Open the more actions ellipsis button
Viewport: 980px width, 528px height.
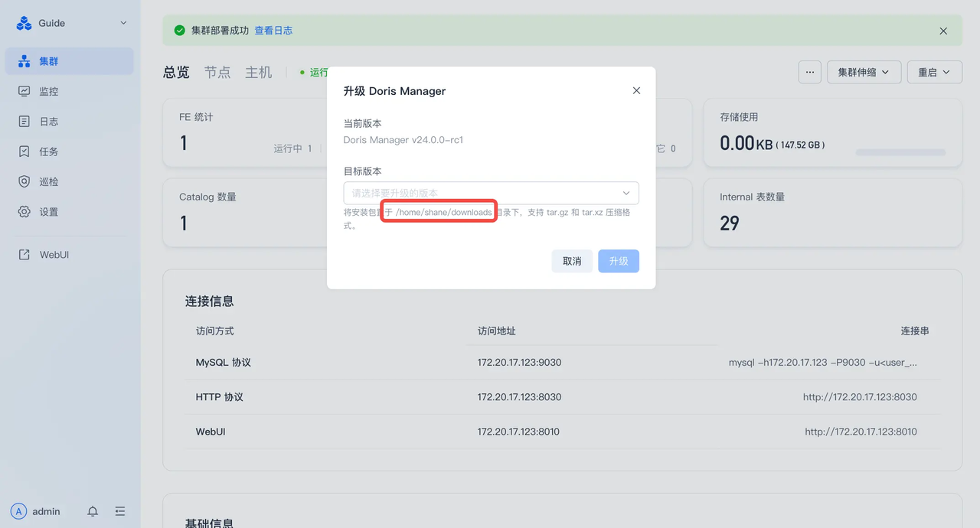[x=810, y=72]
